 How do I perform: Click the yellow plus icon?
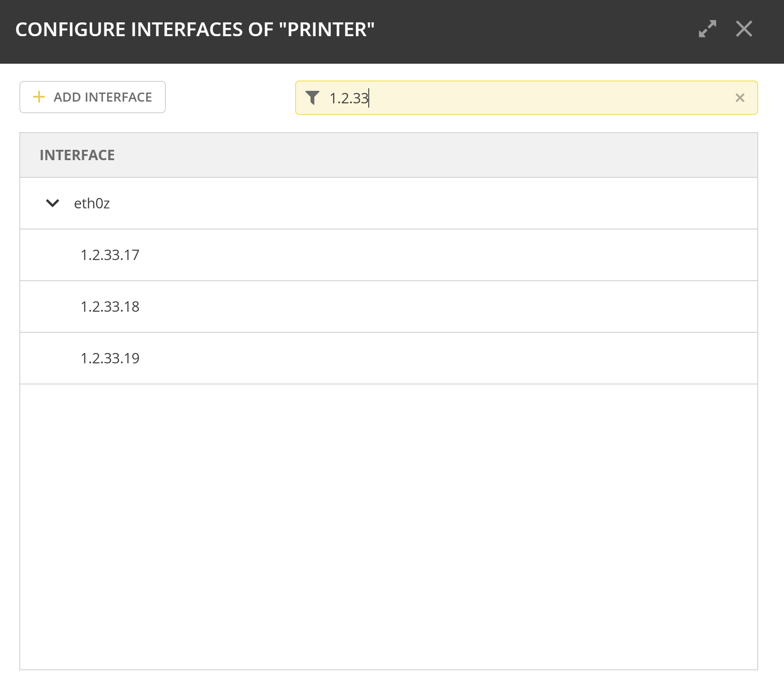coord(39,97)
